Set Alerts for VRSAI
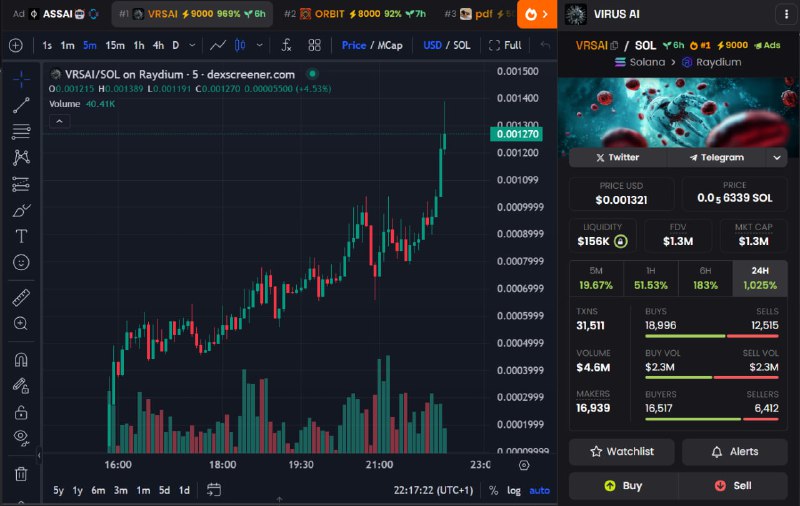Viewport: 800px width, 506px height. click(x=735, y=451)
